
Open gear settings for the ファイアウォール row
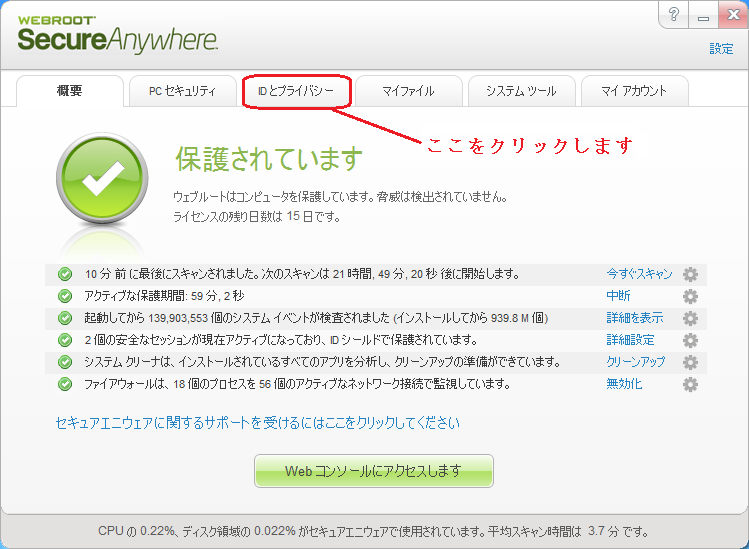(x=690, y=384)
